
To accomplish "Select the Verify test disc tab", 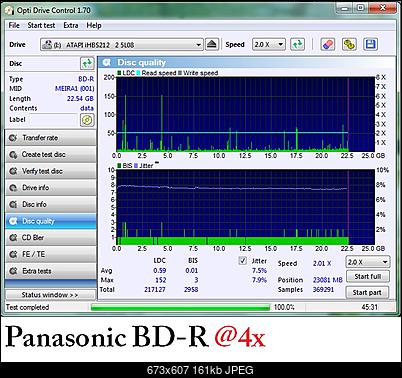I will tap(51, 171).
